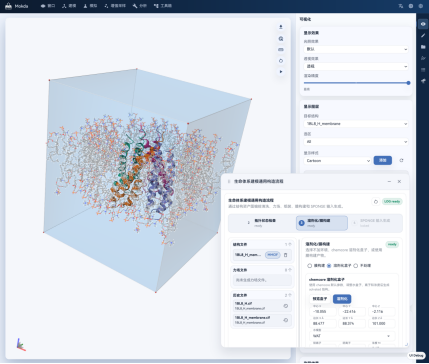Viewport: 429px width, 364px height.
Task: Click the blue add button beside Cartoon
Action: [x=383, y=160]
